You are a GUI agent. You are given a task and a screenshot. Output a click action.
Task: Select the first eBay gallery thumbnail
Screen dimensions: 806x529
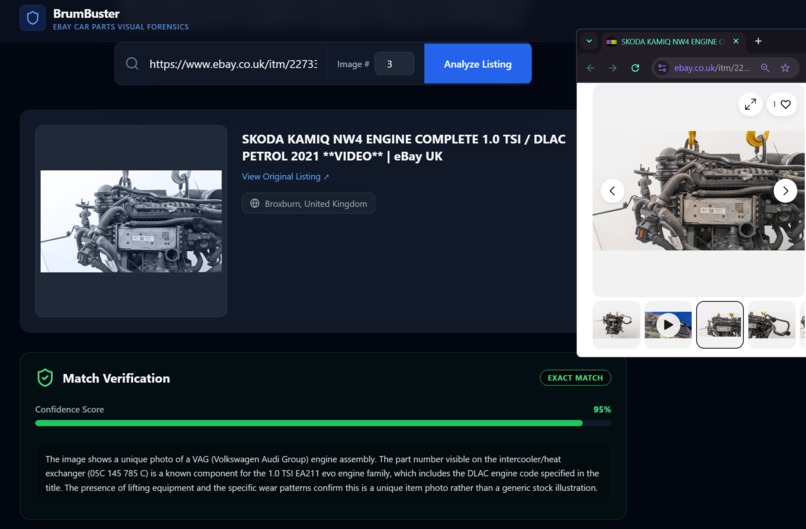(616, 325)
